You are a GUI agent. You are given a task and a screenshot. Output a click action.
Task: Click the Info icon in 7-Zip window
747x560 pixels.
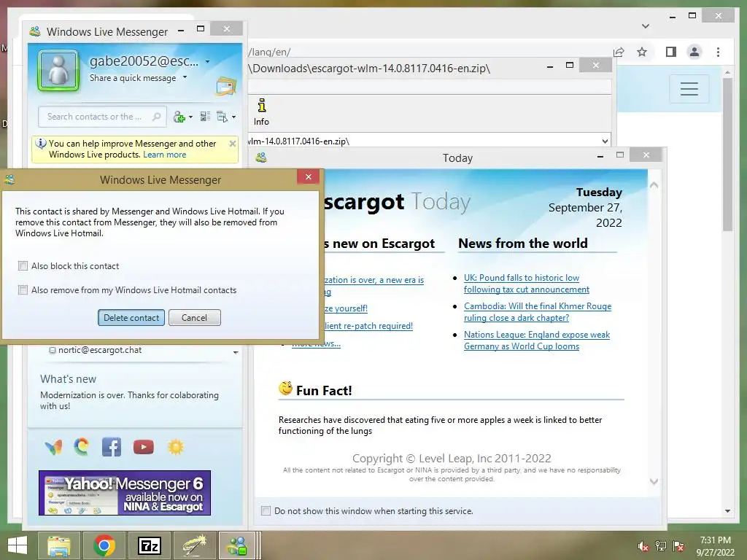261,112
